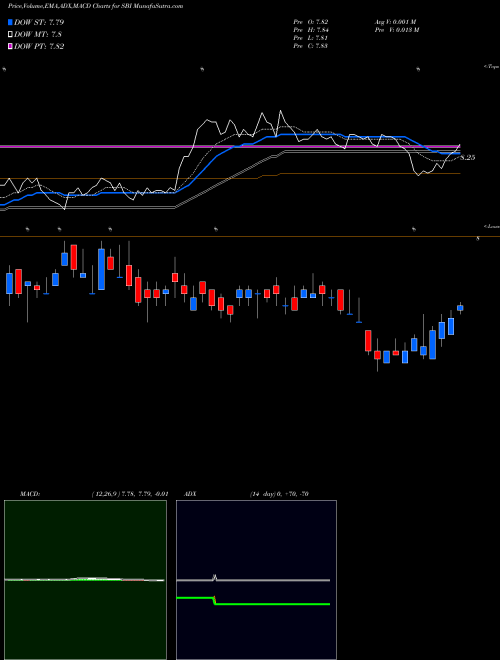Viewport: 500px width, 660px height.
Task: Open the dark blue ADX indicator chart
Action: [256, 580]
